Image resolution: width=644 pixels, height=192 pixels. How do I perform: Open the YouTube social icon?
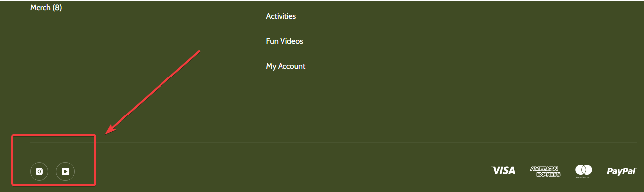65,172
